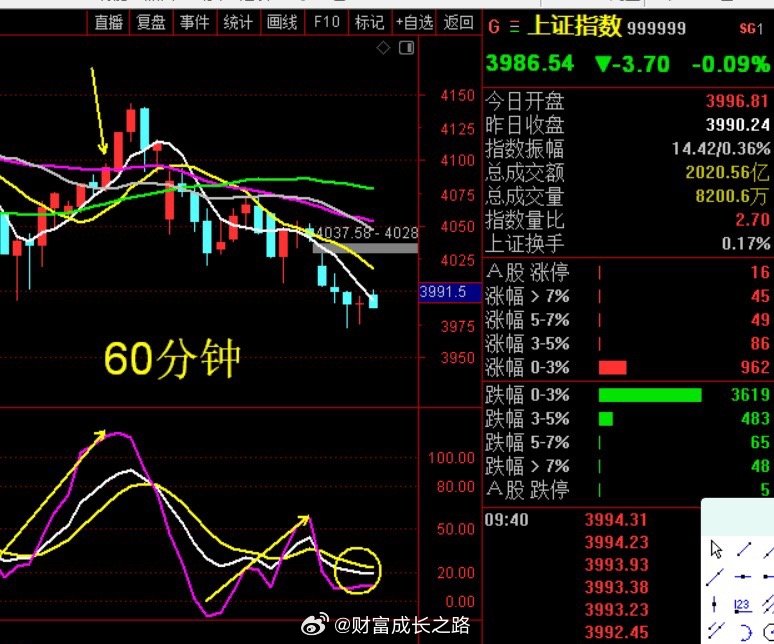The height and width of the screenshot is (644, 774).
Task: Click the A股涨停 count 16
Action: [x=760, y=272]
